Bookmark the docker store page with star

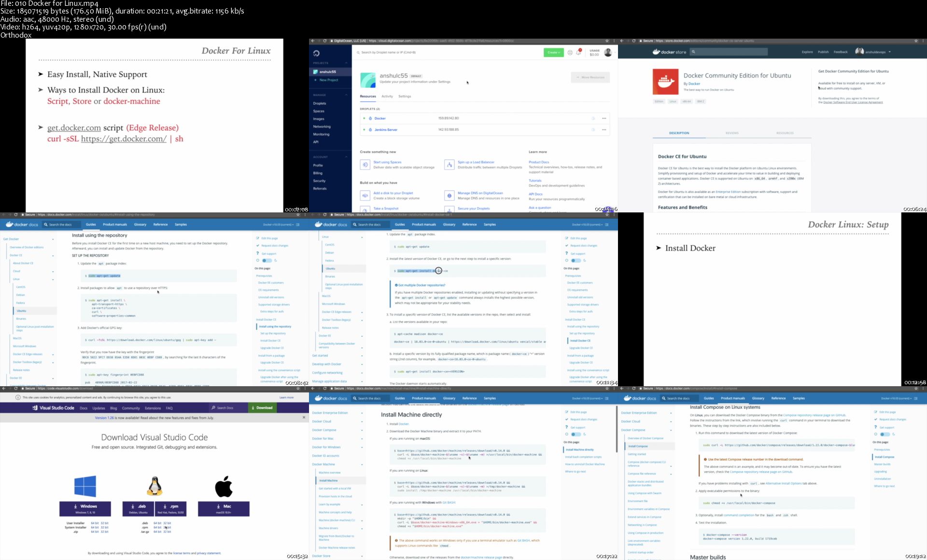[916, 41]
